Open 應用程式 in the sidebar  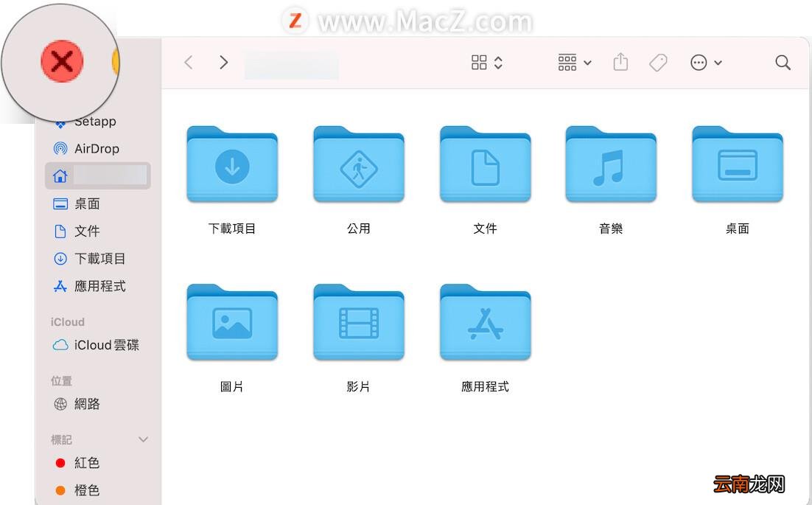pyautogui.click(x=89, y=286)
